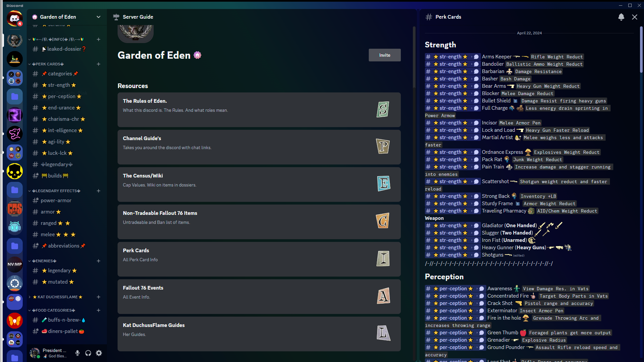The height and width of the screenshot is (362, 644).
Task: Open the mutated enemies channel
Action: (x=66, y=282)
